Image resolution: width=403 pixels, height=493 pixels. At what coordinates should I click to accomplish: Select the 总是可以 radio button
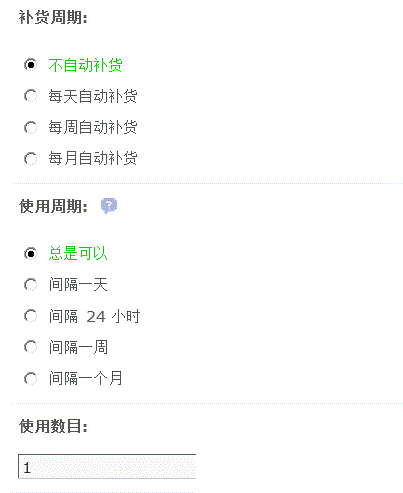[30, 254]
